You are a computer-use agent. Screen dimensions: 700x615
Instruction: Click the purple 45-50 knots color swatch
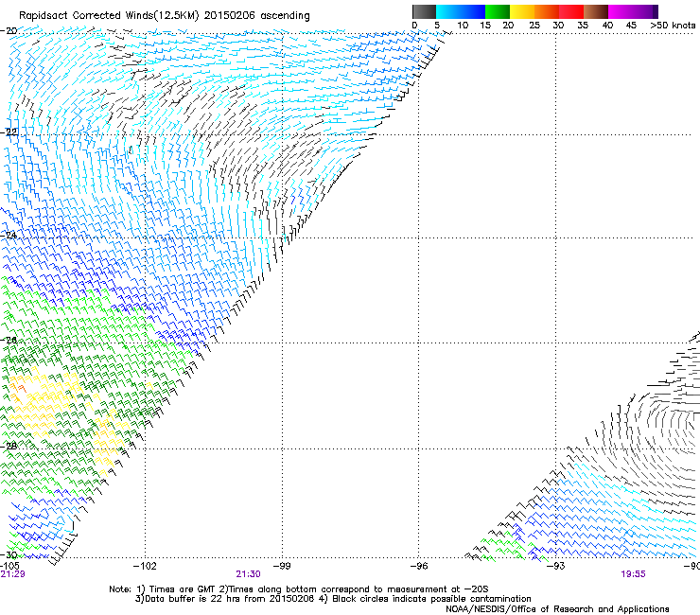[x=645, y=11]
